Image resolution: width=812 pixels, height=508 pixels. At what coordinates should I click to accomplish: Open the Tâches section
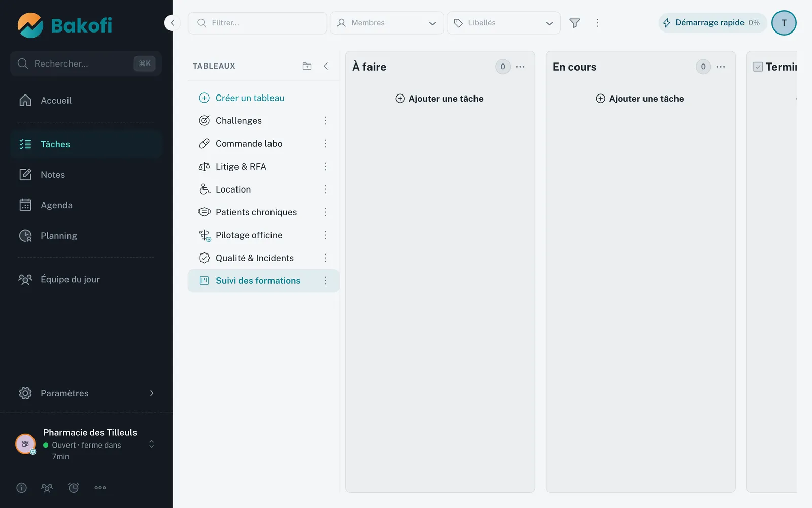click(x=86, y=144)
